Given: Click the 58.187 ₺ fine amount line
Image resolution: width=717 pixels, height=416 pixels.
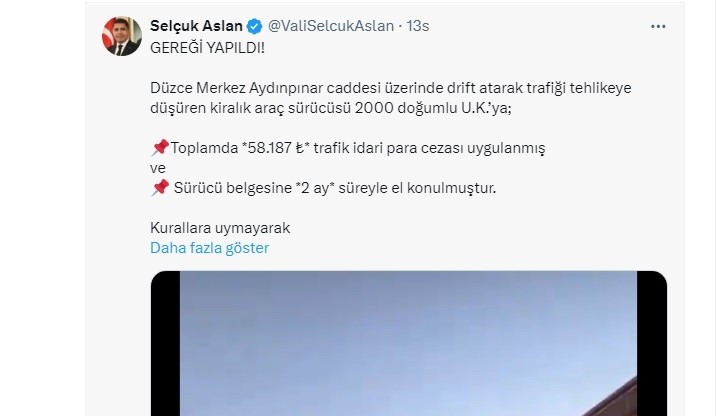Looking at the screenshot, I should [348, 148].
